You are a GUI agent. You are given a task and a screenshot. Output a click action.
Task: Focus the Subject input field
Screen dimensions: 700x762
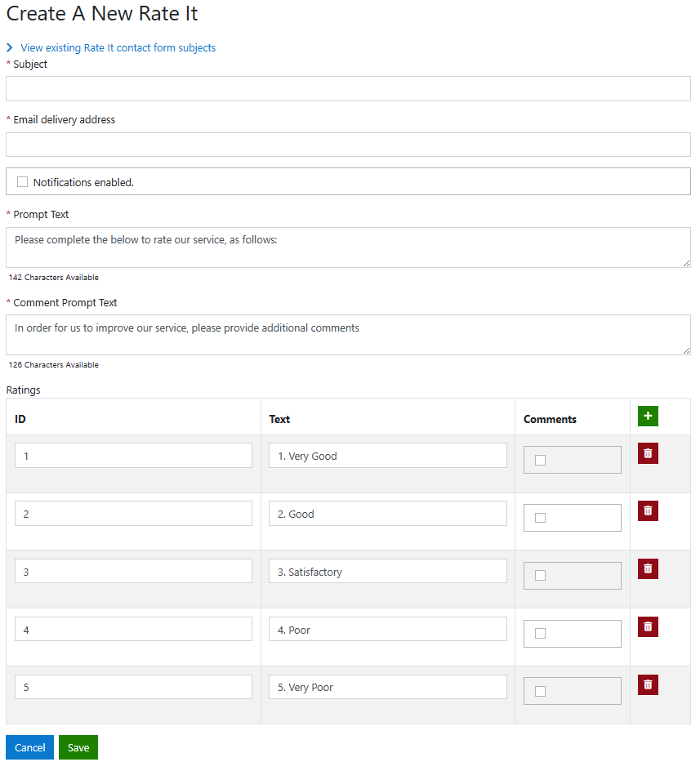click(x=348, y=89)
